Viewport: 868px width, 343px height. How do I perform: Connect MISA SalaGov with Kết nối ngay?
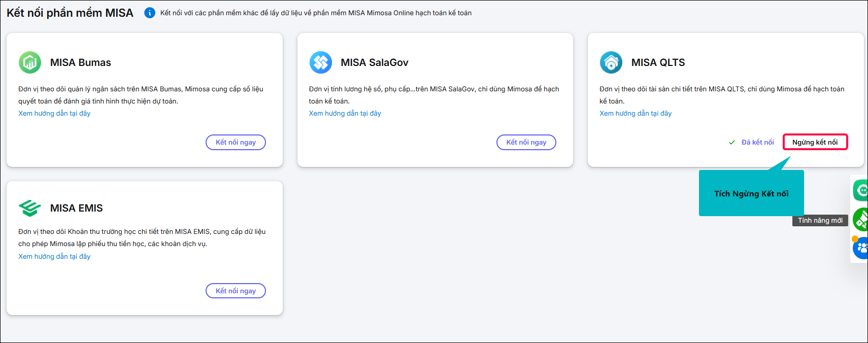tap(526, 142)
